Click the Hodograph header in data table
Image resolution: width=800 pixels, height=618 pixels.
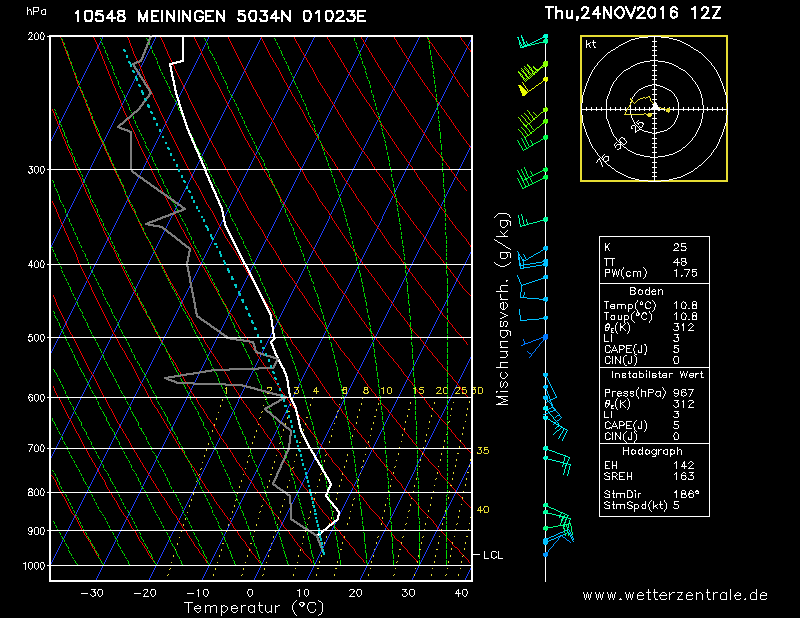click(x=654, y=451)
